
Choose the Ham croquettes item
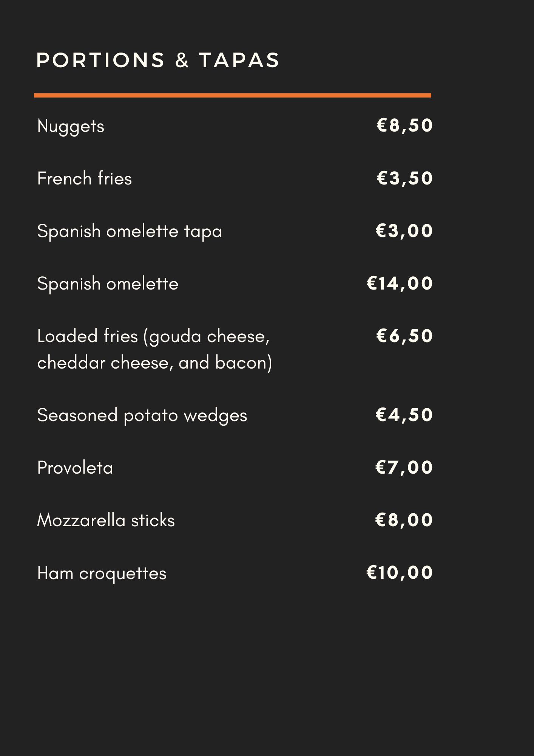[x=102, y=574]
